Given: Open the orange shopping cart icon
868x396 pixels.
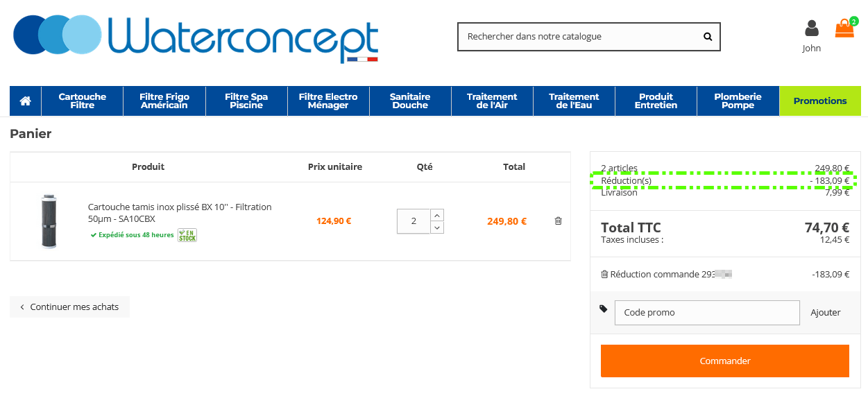Looking at the screenshot, I should coord(844,28).
